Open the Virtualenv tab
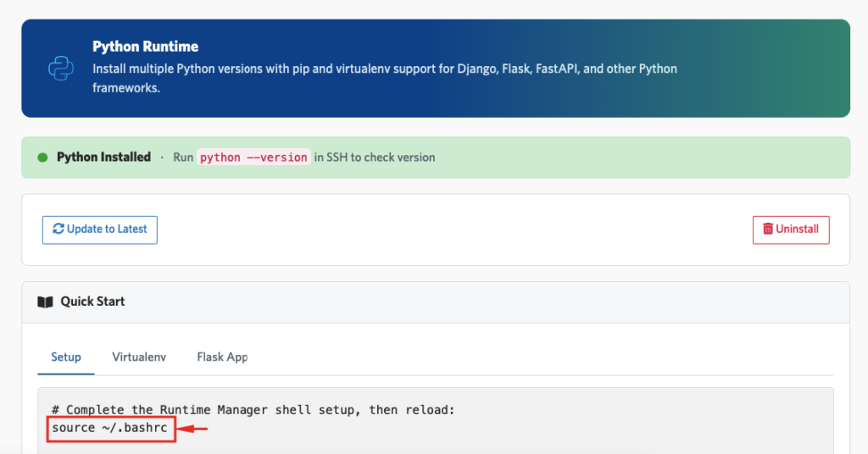 139,357
